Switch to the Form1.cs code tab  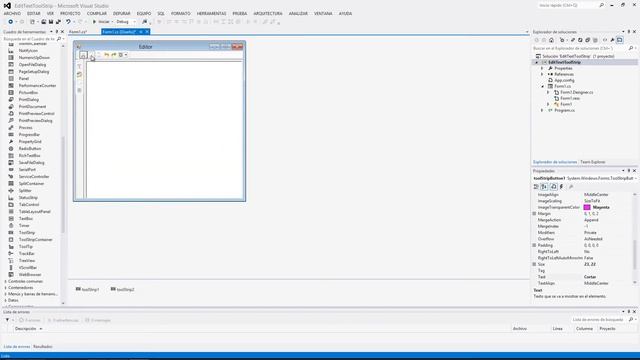[x=78, y=32]
